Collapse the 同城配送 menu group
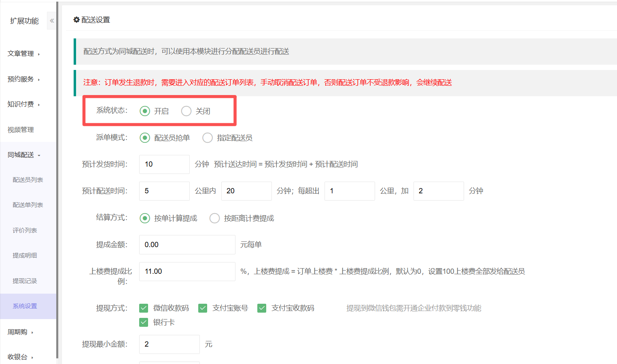The height and width of the screenshot is (364, 617). point(23,155)
